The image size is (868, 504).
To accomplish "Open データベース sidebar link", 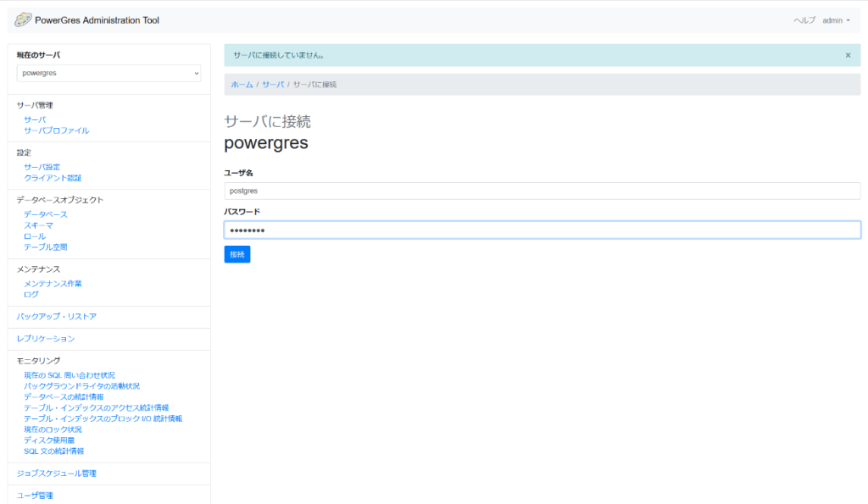I will pyautogui.click(x=46, y=214).
